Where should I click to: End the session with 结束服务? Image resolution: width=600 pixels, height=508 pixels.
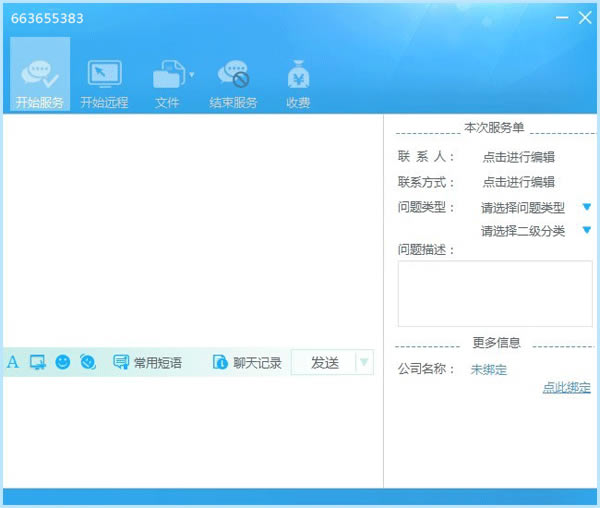[233, 76]
